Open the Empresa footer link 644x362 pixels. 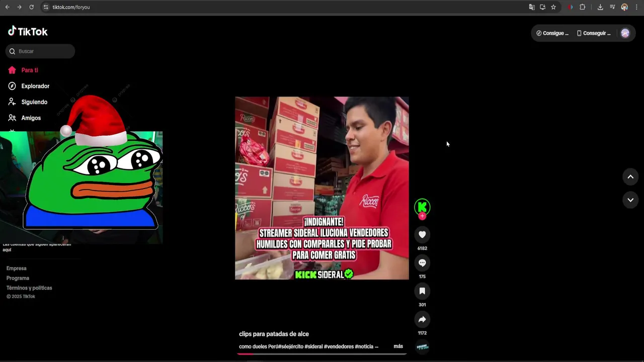point(17,268)
